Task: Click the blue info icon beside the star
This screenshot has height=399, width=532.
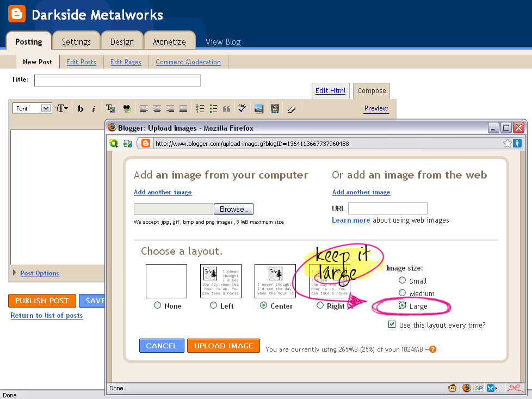Action: pyautogui.click(x=517, y=143)
